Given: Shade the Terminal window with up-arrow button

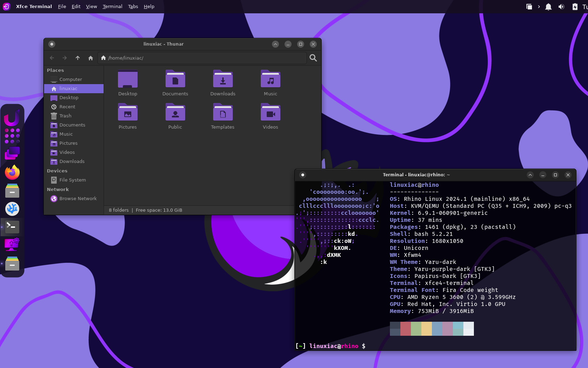Looking at the screenshot, I should [x=530, y=175].
